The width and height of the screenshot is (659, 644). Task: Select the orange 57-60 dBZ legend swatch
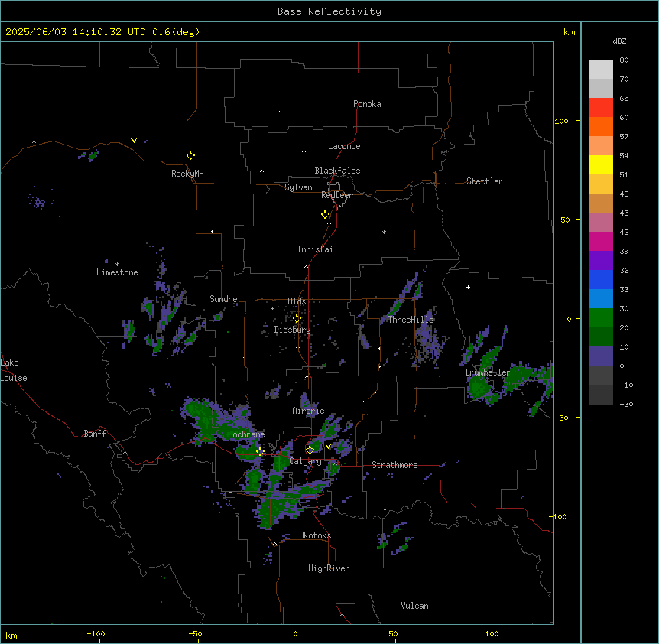pyautogui.click(x=601, y=126)
